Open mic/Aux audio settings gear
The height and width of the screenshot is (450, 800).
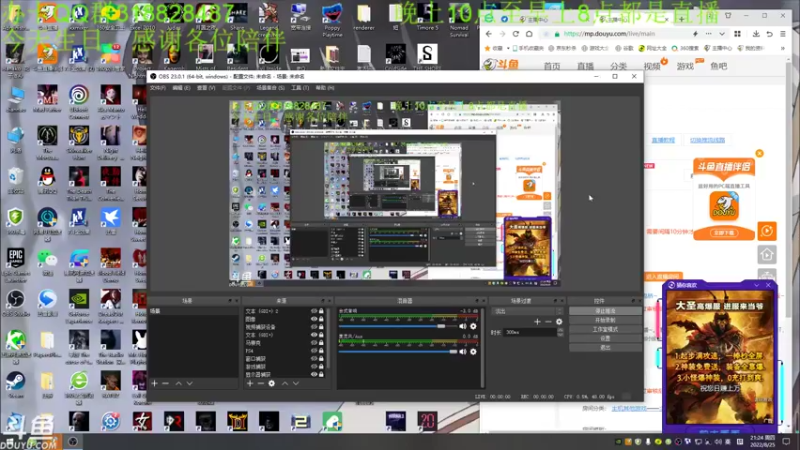click(473, 352)
